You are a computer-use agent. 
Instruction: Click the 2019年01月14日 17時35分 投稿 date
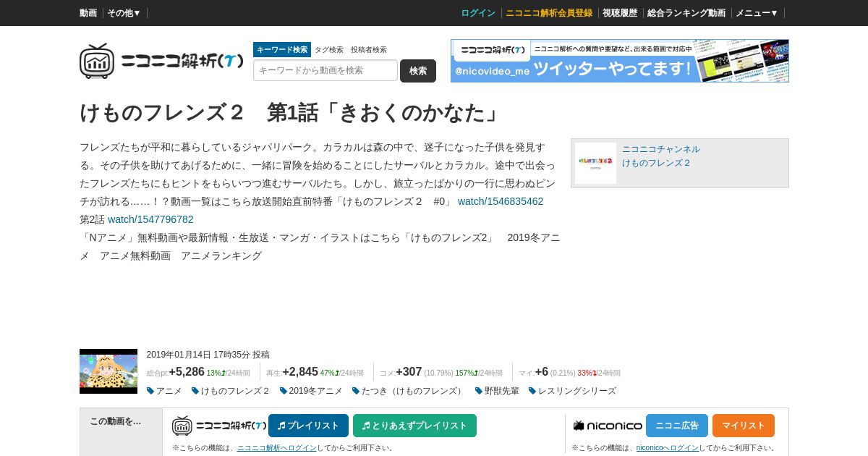tap(208, 355)
